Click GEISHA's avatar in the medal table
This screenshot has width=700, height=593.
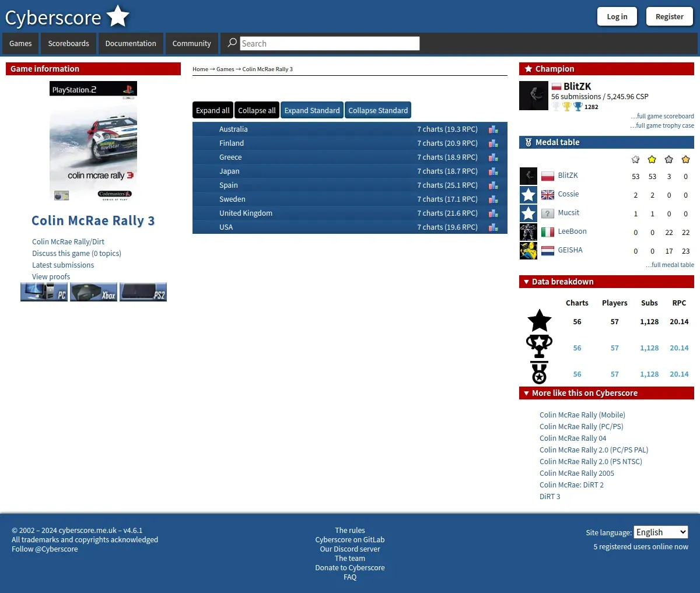[x=528, y=250]
